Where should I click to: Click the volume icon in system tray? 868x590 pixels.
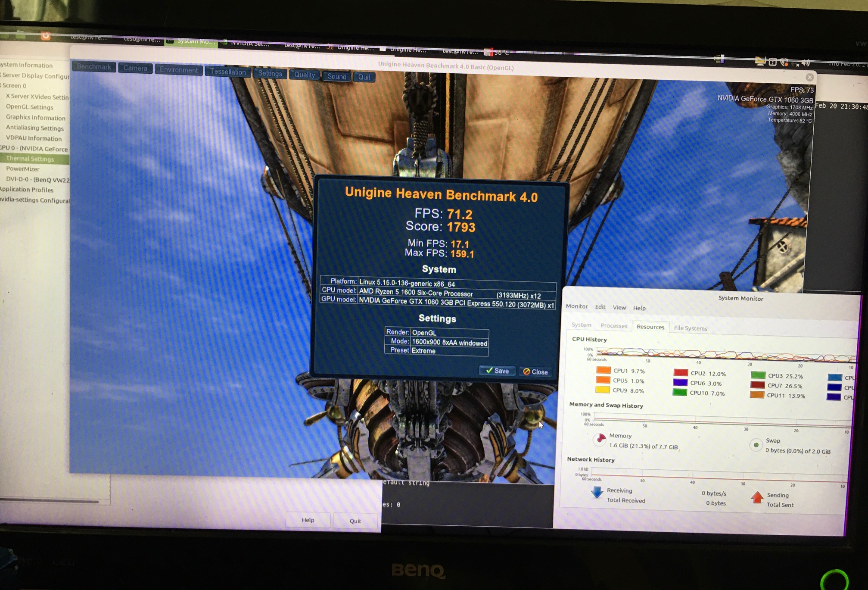tap(806, 63)
